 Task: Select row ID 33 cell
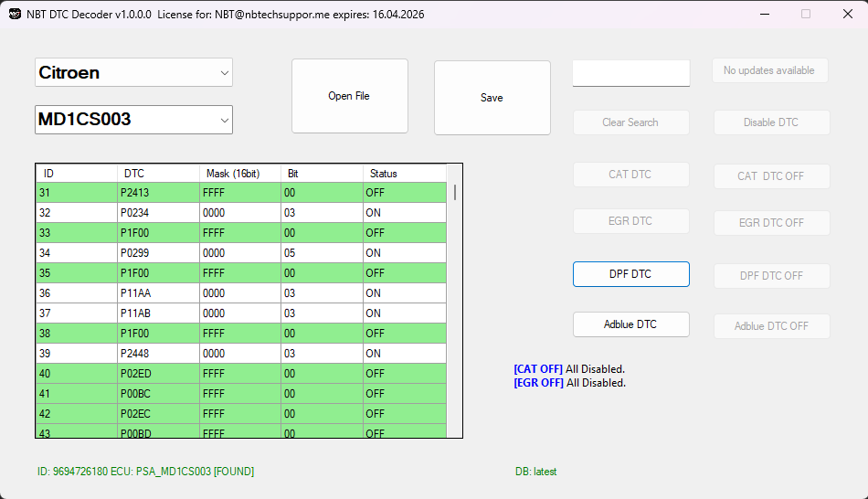pos(77,233)
